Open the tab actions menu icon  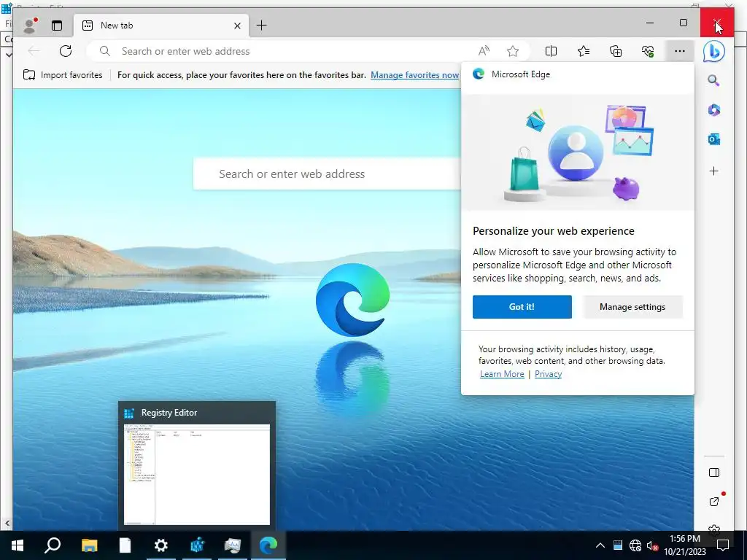point(57,26)
